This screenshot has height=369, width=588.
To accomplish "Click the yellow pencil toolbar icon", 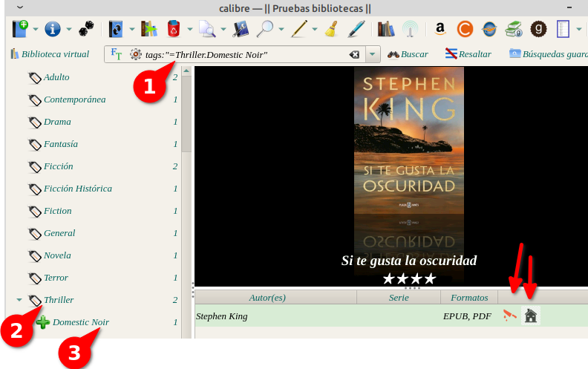I will point(299,29).
